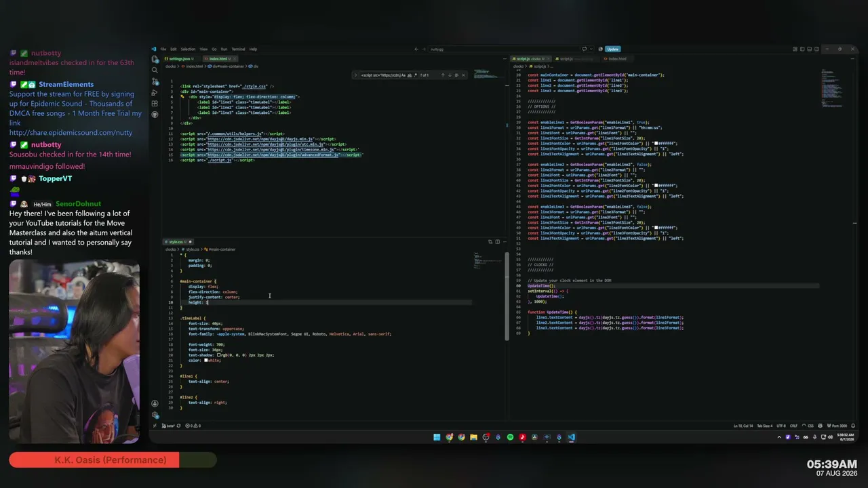868x488 pixels.
Task: Open the Selection menu
Action: [x=188, y=49]
